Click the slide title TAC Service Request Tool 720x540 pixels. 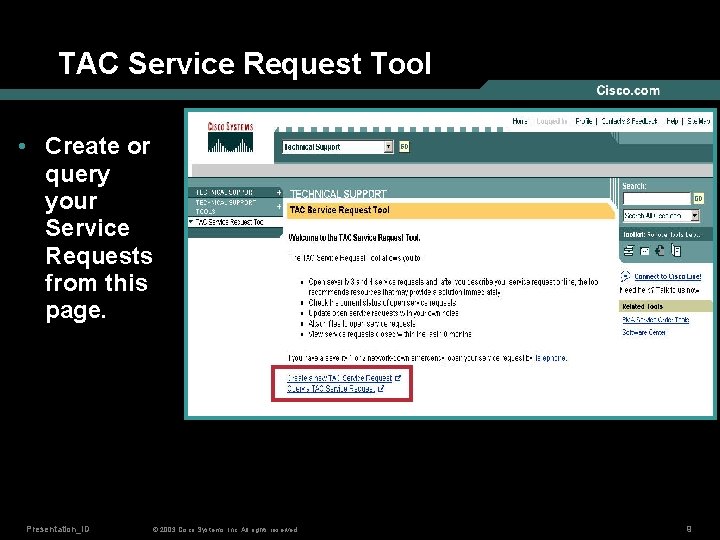pos(245,63)
